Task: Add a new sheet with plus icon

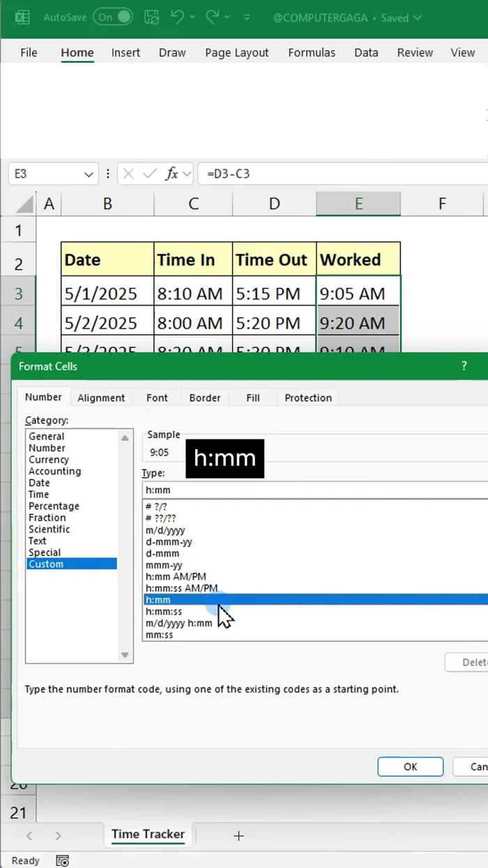Action: tap(238, 835)
